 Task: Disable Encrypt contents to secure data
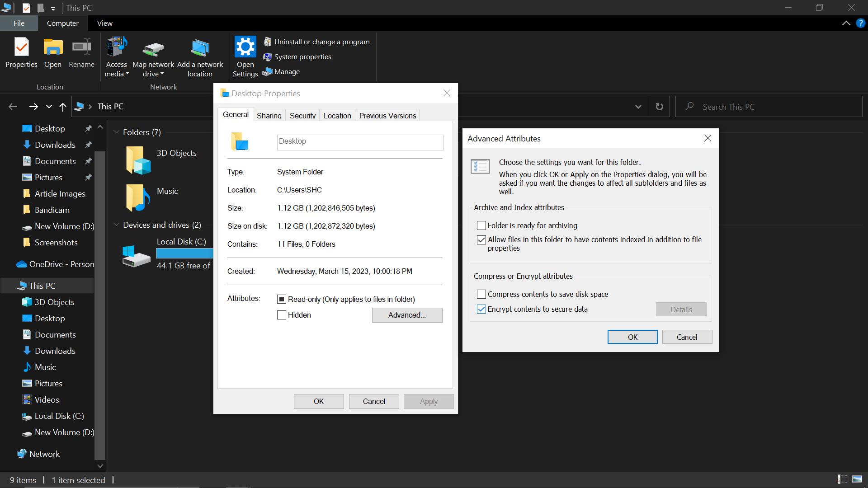coord(481,309)
